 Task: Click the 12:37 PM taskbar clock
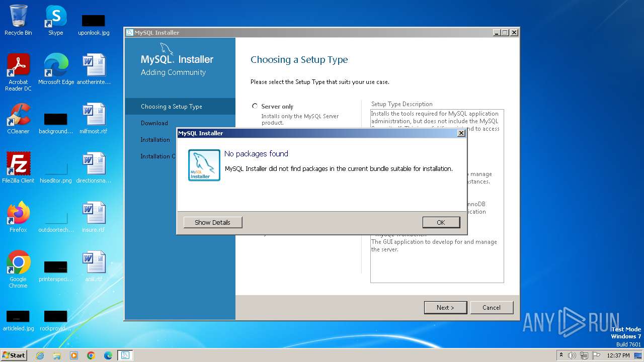618,355
